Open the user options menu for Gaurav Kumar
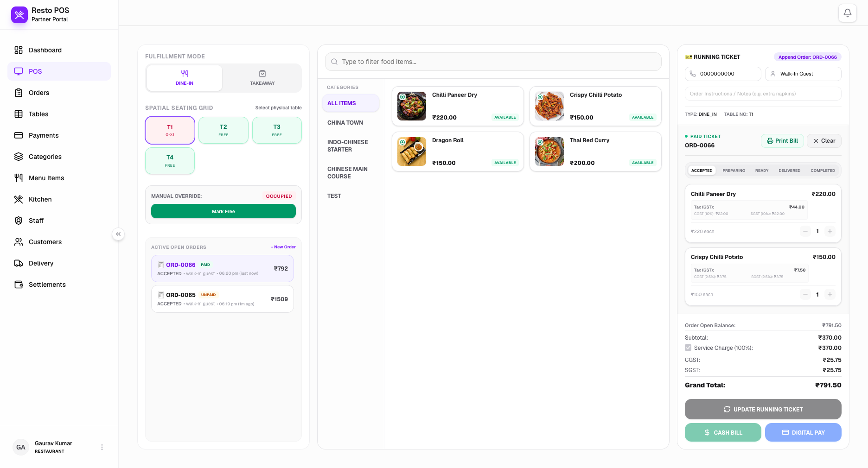This screenshot has width=868, height=468. [x=102, y=447]
